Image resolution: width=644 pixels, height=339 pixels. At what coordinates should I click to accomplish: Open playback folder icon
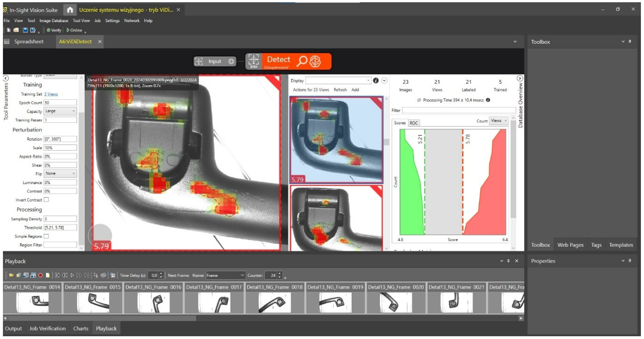[x=11, y=275]
